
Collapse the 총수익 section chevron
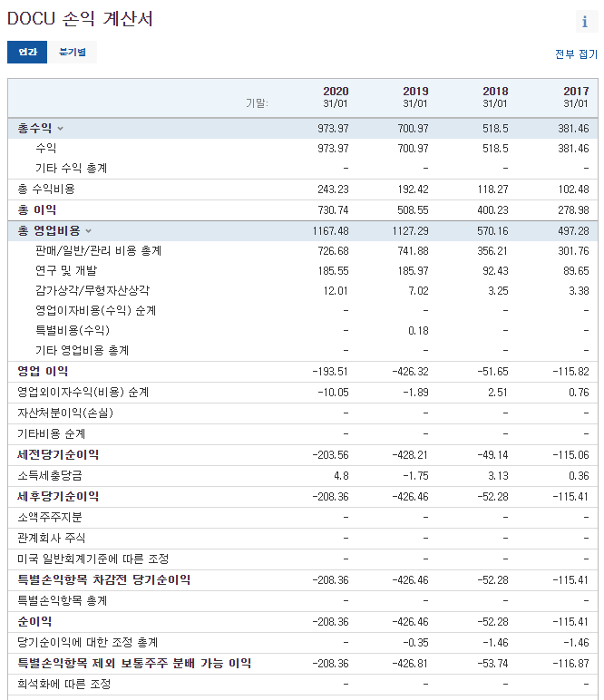60,129
